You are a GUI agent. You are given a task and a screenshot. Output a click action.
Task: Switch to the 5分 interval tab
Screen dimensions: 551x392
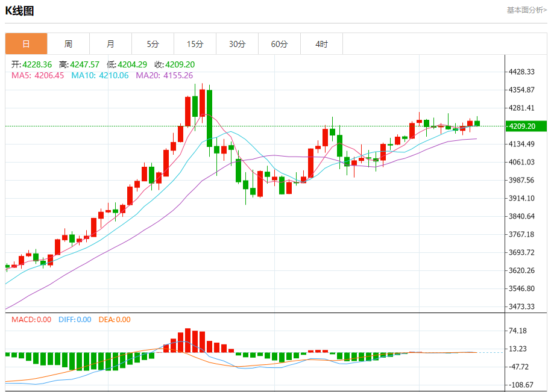pos(153,44)
